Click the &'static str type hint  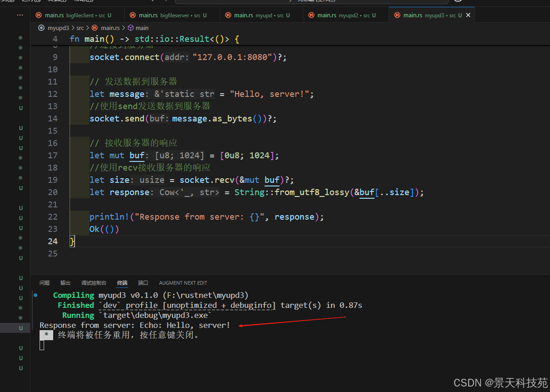pyautogui.click(x=185, y=94)
